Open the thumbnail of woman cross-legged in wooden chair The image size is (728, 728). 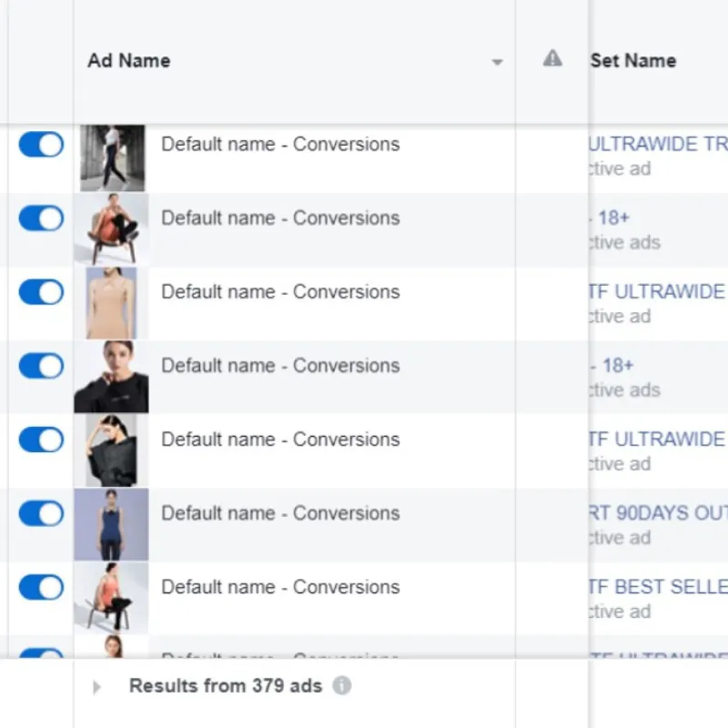coord(111,229)
